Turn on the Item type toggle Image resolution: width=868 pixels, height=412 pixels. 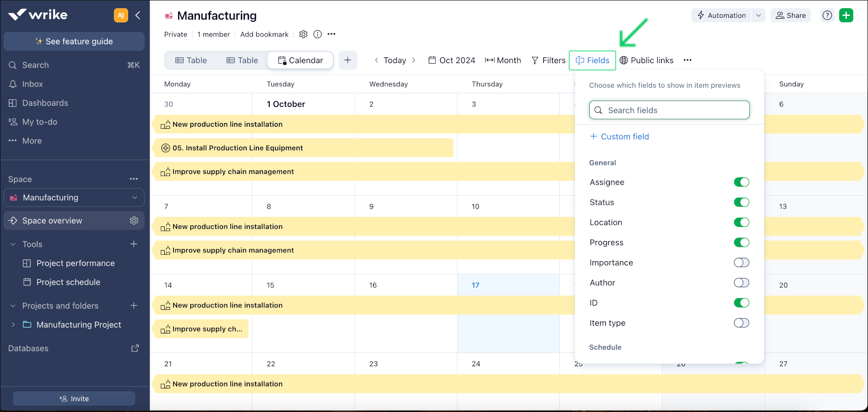pos(741,323)
